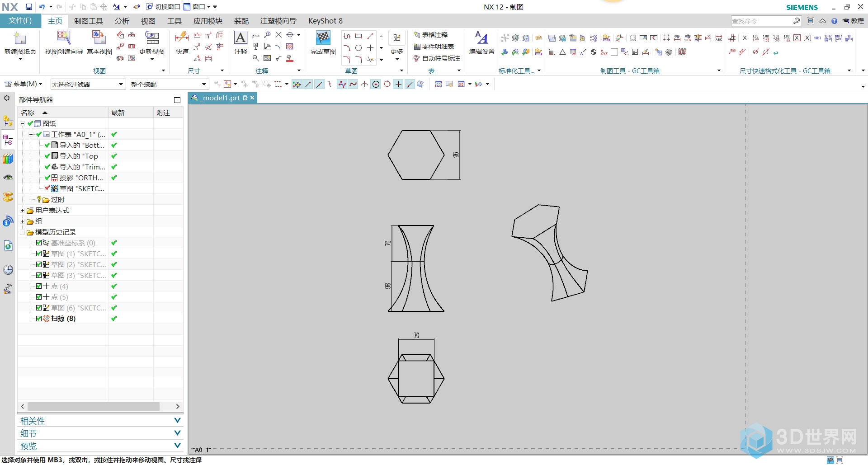Click the Auto Balloon (自动符号标注) button
This screenshot has width=868, height=465.
pos(437,58)
